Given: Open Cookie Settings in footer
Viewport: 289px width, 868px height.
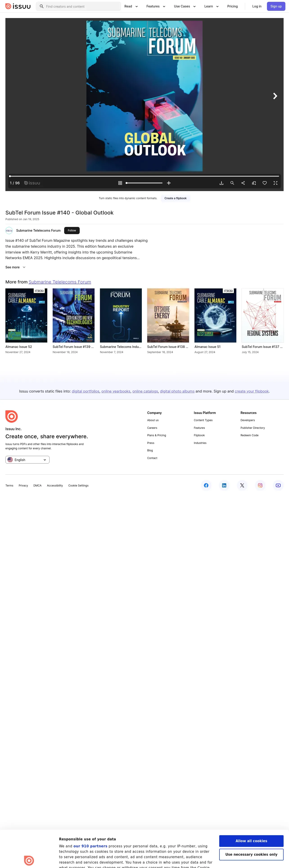Looking at the screenshot, I should pyautogui.click(x=78, y=486).
